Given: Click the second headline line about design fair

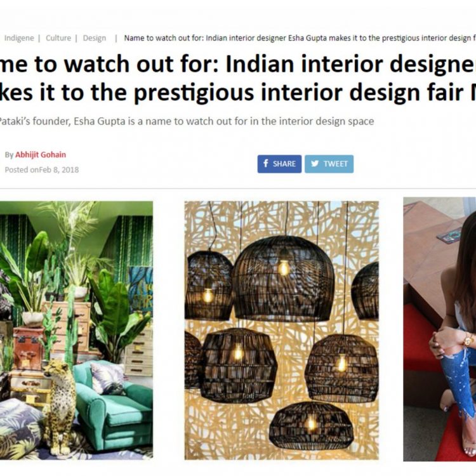Looking at the screenshot, I should [238, 93].
